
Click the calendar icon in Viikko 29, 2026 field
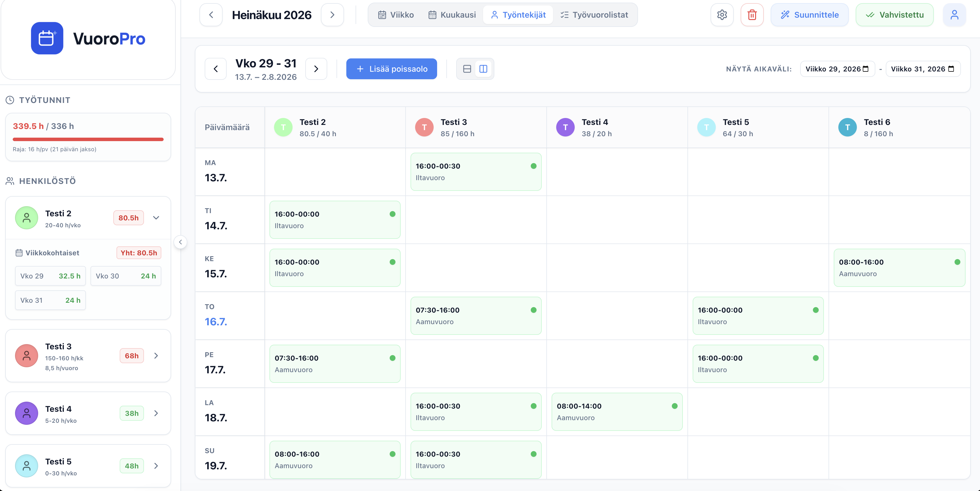866,69
